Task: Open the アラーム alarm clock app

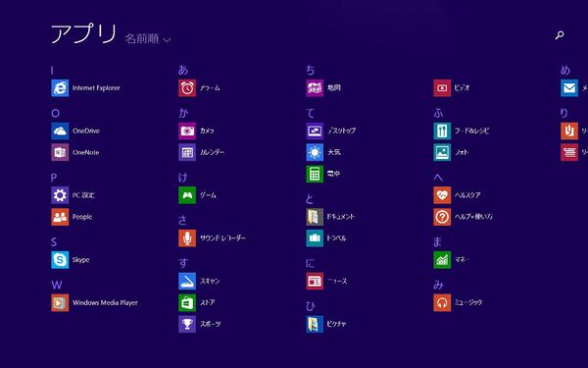Action: pyautogui.click(x=200, y=88)
